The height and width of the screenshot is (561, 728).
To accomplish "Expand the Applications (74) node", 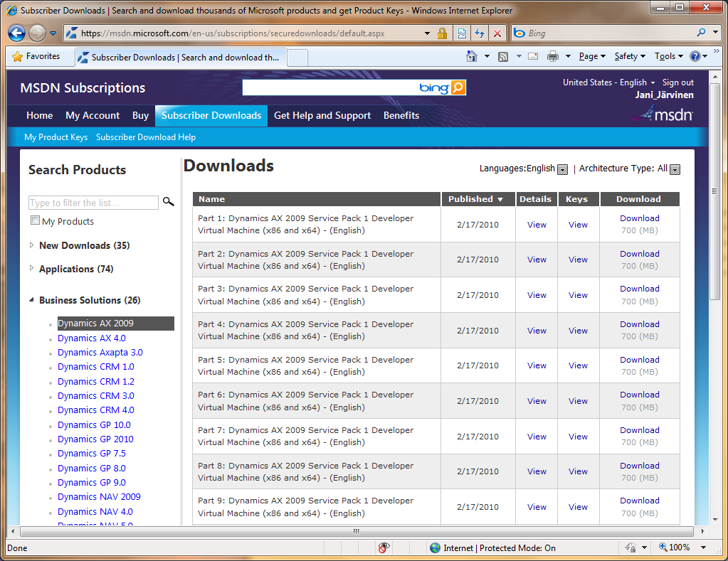I will [31, 268].
